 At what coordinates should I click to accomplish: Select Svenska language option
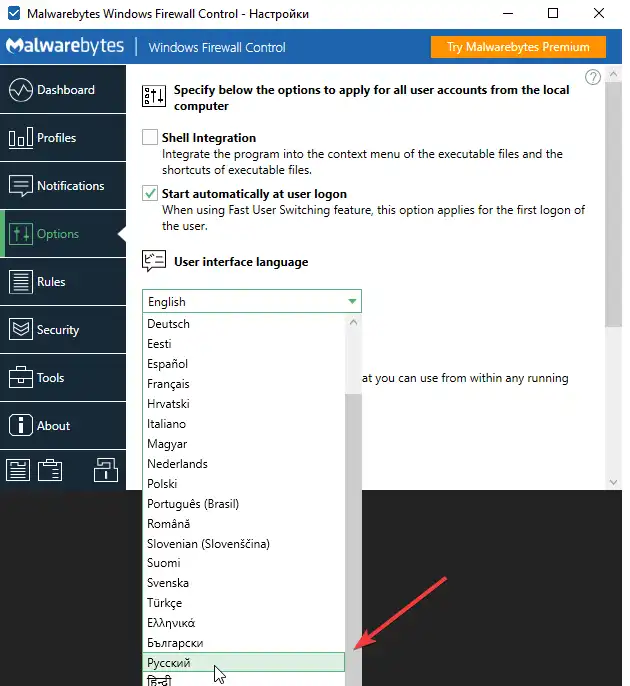coord(244,583)
